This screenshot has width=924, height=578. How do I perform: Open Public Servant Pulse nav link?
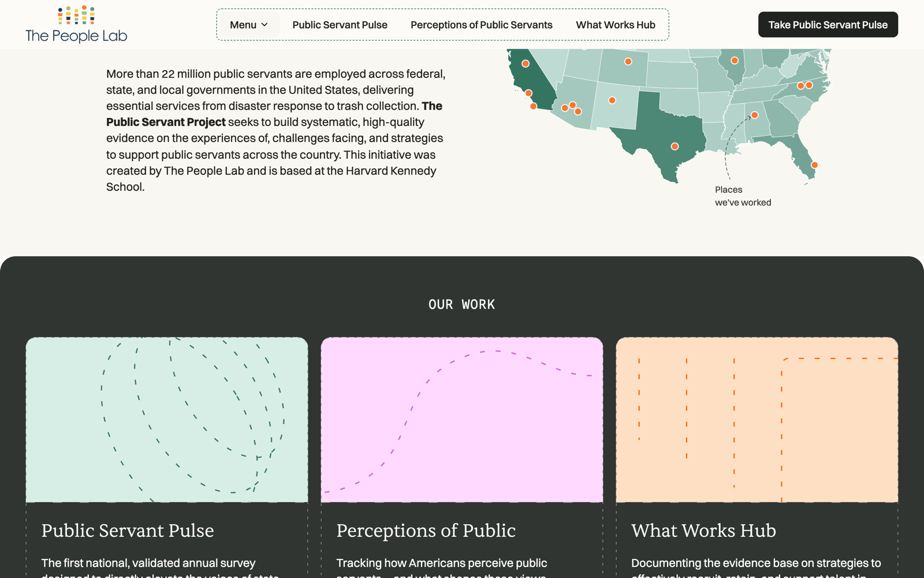point(340,25)
